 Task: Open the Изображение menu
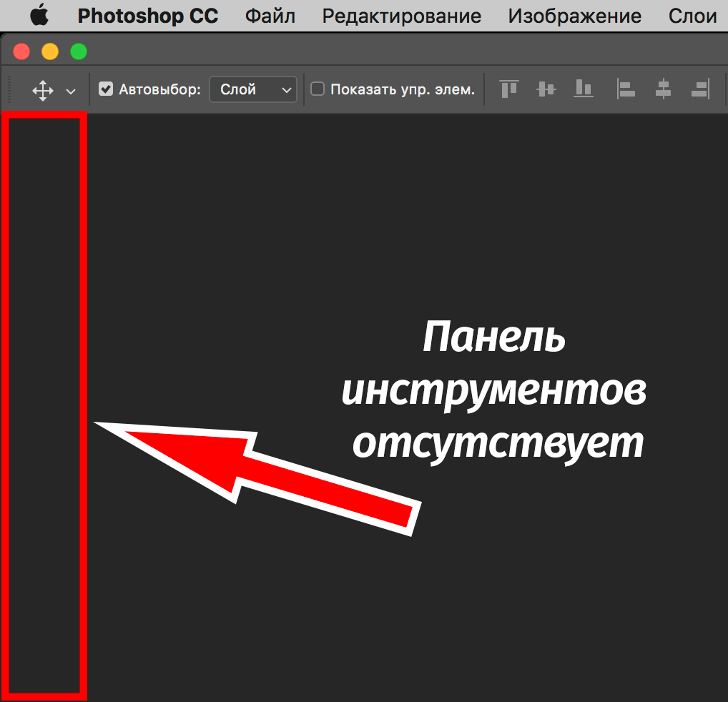point(574,16)
